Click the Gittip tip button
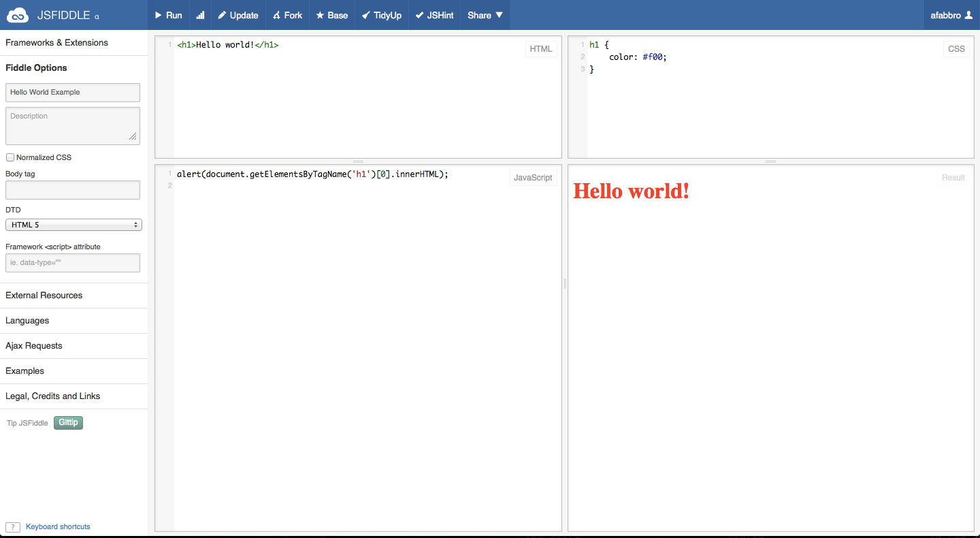Image resolution: width=980 pixels, height=538 pixels. coord(68,423)
